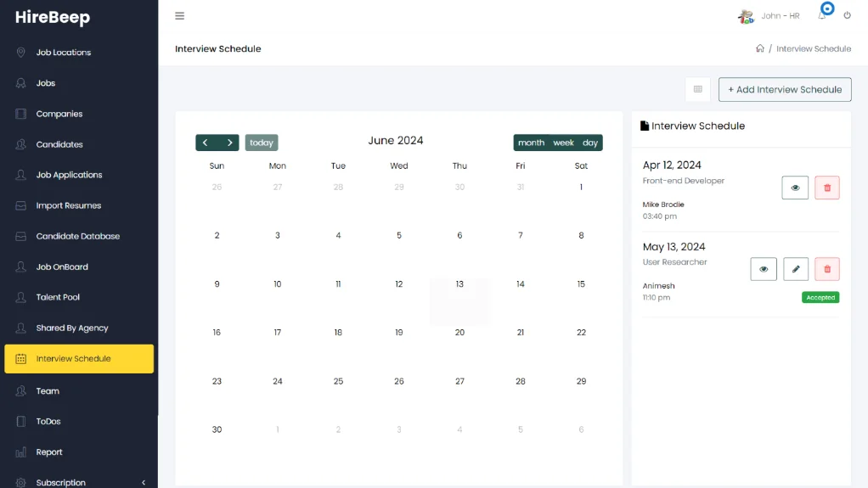Navigate to Candidate Database
The image size is (868, 488).
click(77, 236)
